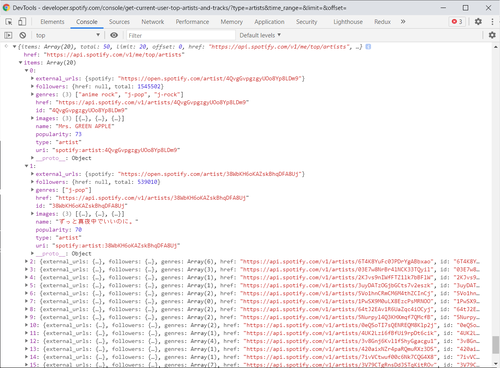Open the JavaScript context 'top' dropdown

coord(68,35)
